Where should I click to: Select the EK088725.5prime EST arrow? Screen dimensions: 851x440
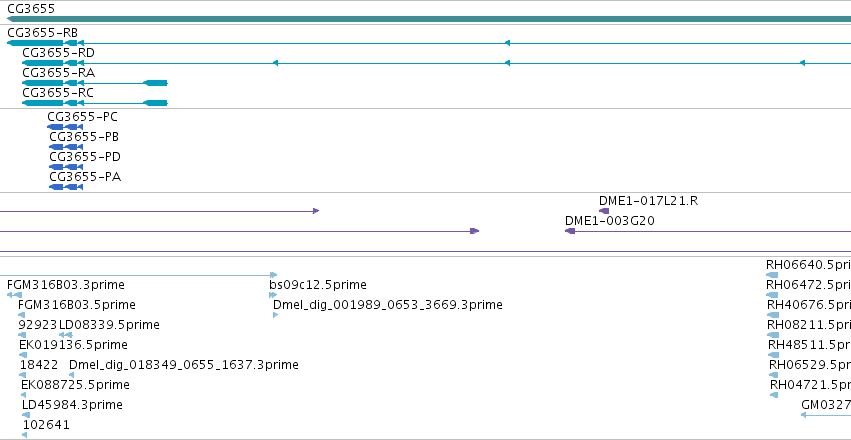point(23,396)
